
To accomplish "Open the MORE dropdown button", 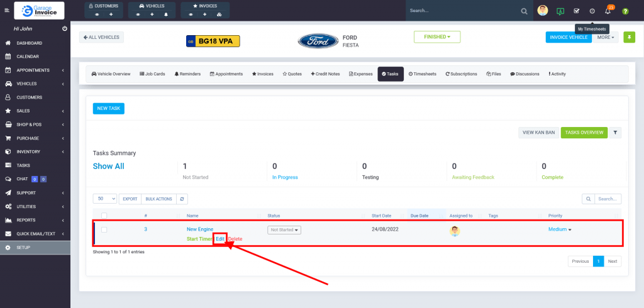I will [x=606, y=37].
